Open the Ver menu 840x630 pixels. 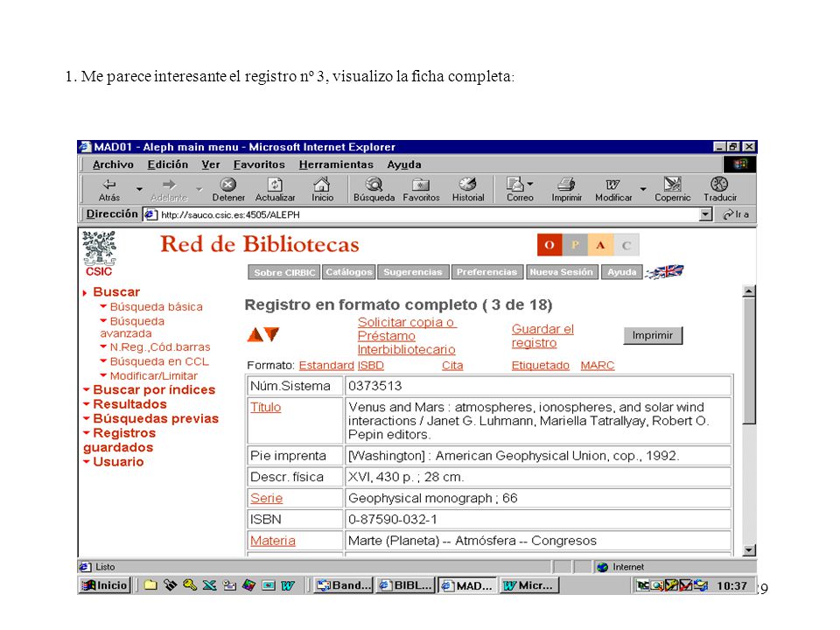tap(211, 164)
